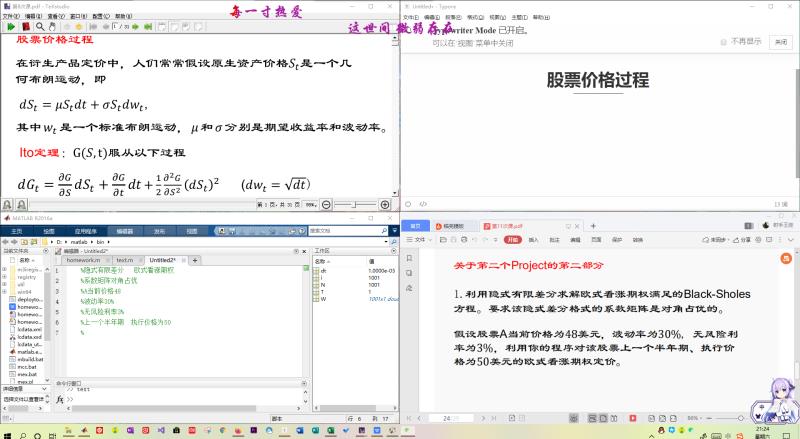Click MATLAB command window prompt
The width and height of the screenshot is (800, 439).
pyautogui.click(x=70, y=399)
